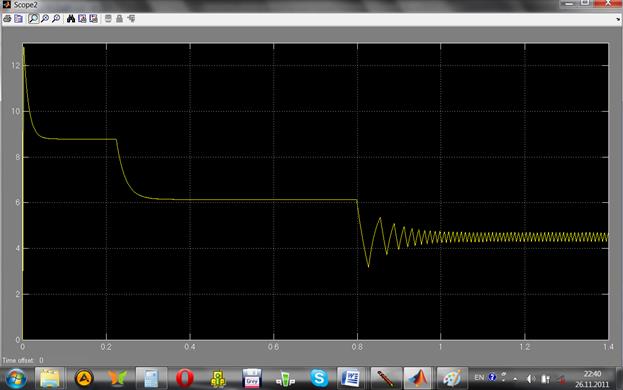This screenshot has height=390, width=623.
Task: Select the Zoom tool with magnifier
Action: pyautogui.click(x=33, y=19)
